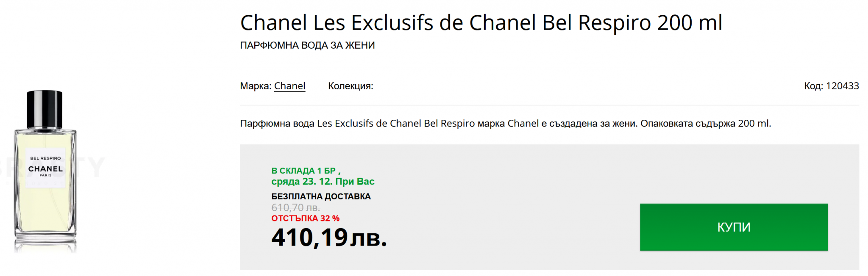
Task: Click the red ОТСТЪПКА 32 % discount label
Action: click(305, 218)
